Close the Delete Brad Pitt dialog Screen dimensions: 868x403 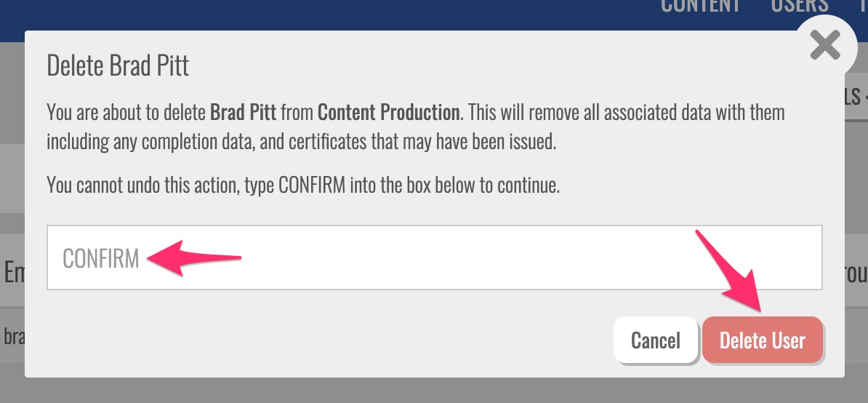pyautogui.click(x=825, y=47)
